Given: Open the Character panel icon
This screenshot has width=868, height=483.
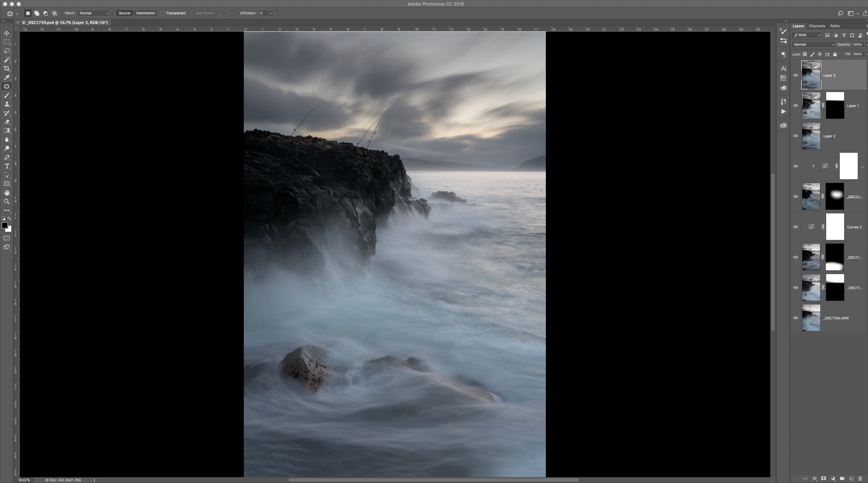Looking at the screenshot, I should (783, 68).
